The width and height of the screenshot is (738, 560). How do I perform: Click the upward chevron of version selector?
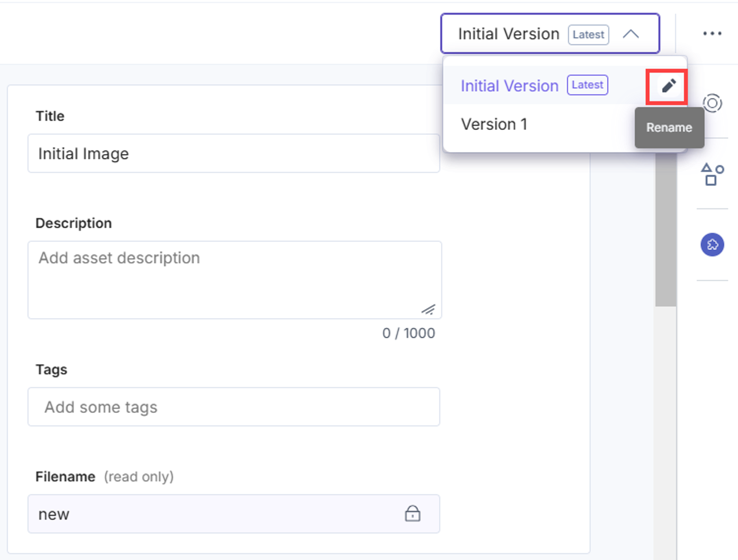pos(631,34)
